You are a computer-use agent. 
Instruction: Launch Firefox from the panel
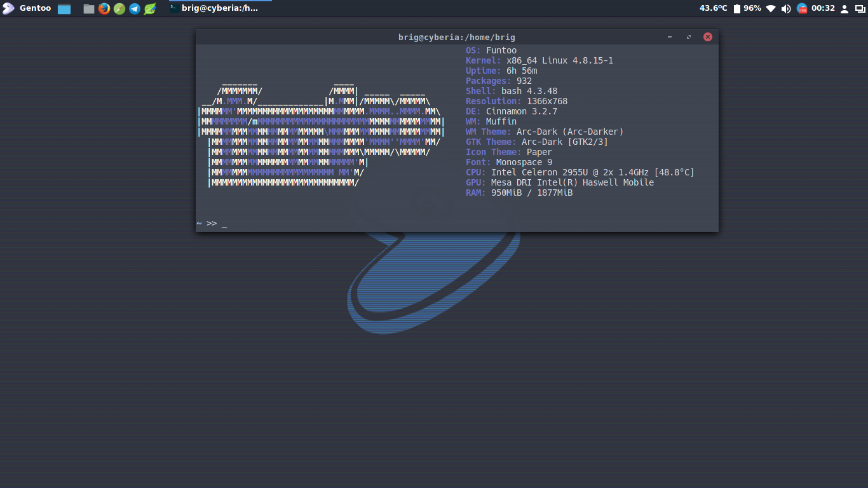[104, 9]
